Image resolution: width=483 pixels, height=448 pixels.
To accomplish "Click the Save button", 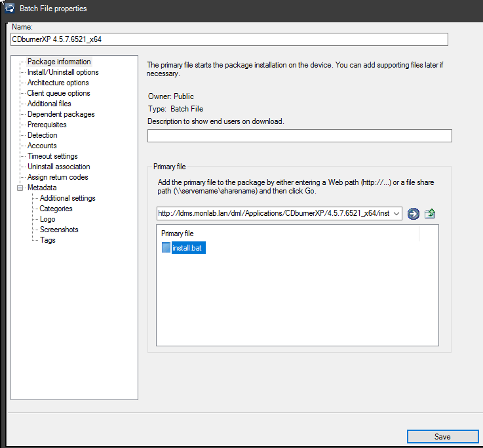I will tap(442, 437).
